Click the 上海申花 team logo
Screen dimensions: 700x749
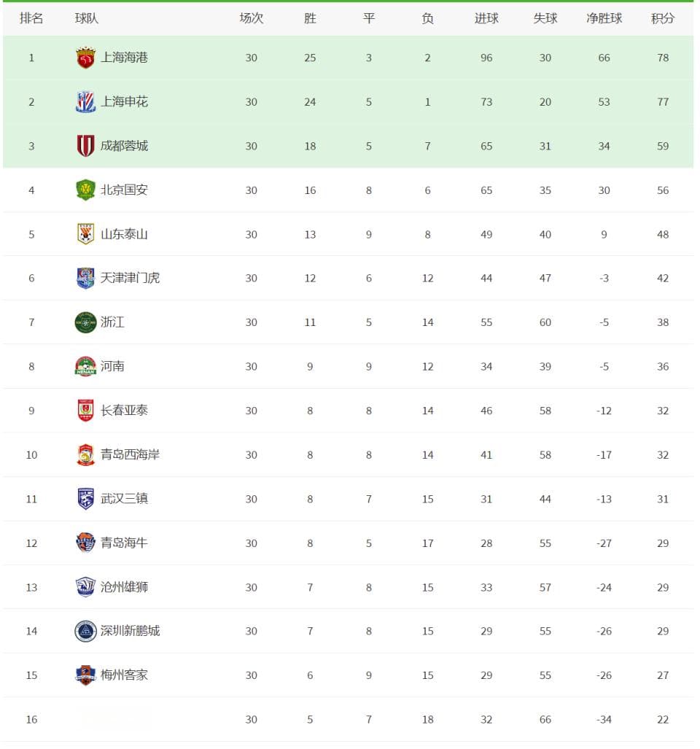pyautogui.click(x=85, y=102)
